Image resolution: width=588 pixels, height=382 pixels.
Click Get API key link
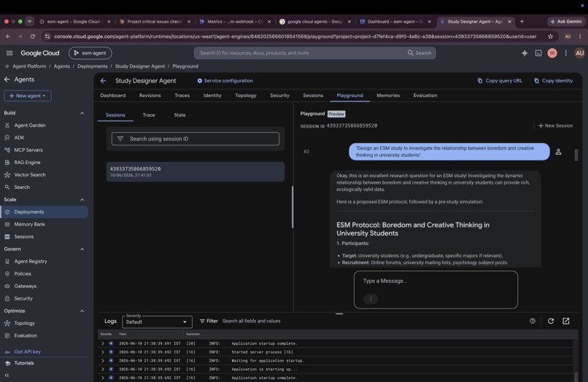pyautogui.click(x=28, y=351)
